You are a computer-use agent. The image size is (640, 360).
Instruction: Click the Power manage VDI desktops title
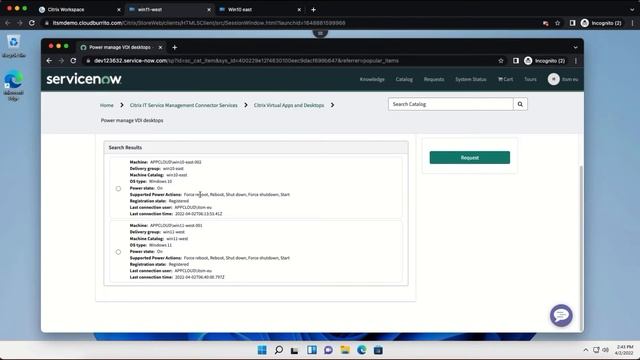click(x=132, y=120)
